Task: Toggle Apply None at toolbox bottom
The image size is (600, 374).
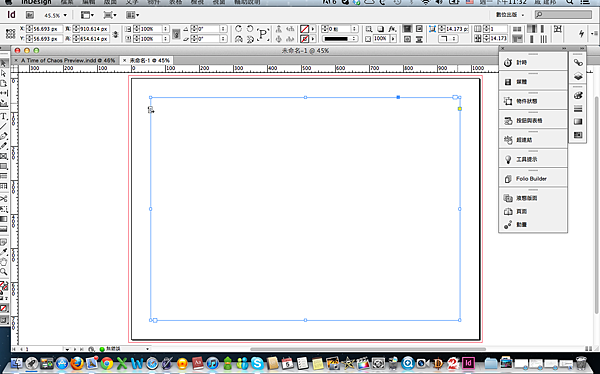Action: 4,308
